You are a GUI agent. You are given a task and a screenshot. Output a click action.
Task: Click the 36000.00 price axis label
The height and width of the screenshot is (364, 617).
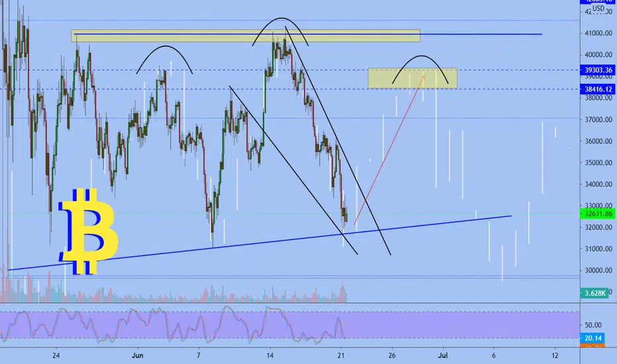[598, 141]
